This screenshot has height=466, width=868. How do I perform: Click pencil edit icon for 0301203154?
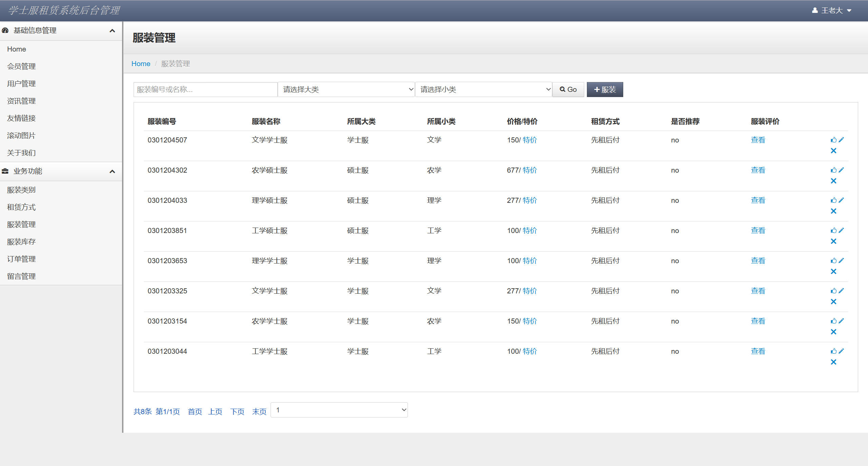[x=841, y=321]
